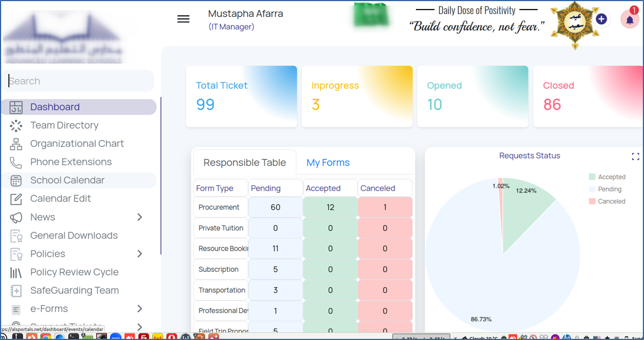Click the Team Directory sidebar icon
This screenshot has height=340, width=644.
coord(16,126)
